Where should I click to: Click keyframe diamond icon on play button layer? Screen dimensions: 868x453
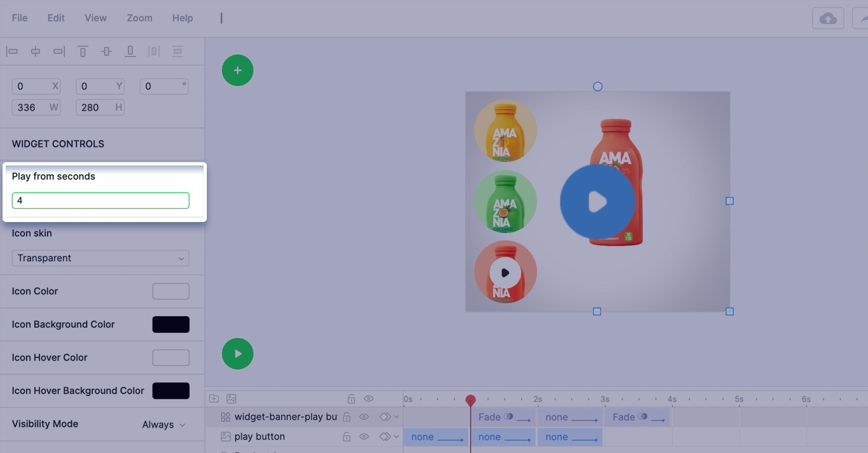click(x=384, y=437)
